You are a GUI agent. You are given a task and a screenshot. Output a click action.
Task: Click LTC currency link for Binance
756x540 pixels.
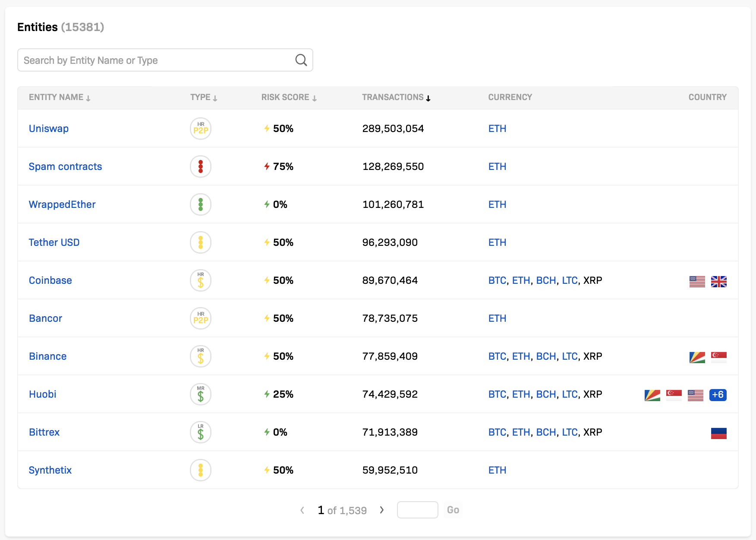coord(570,356)
